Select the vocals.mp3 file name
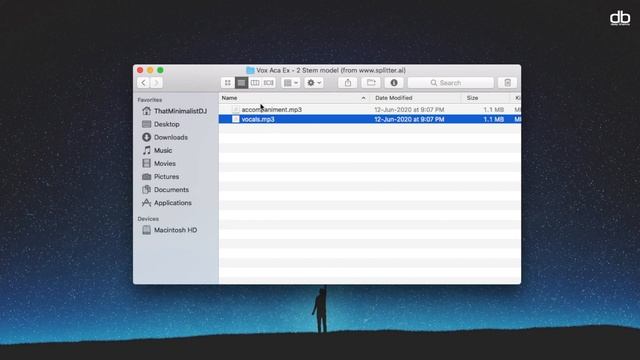Viewport: 640px width, 360px height. (258, 119)
